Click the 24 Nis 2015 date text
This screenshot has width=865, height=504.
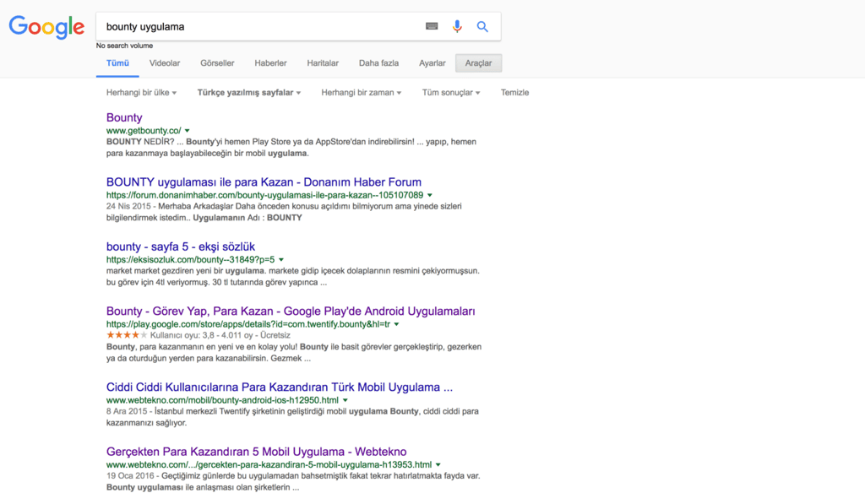click(x=128, y=206)
